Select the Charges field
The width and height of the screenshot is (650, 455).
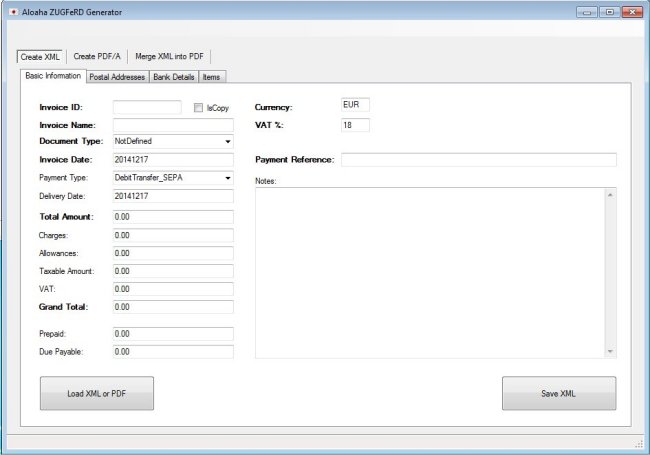173,235
